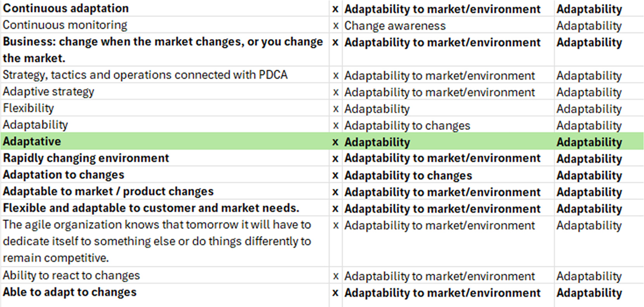Click the bold "Adaptation to changes" cell
Screen dimensions: 644x307
63,175
